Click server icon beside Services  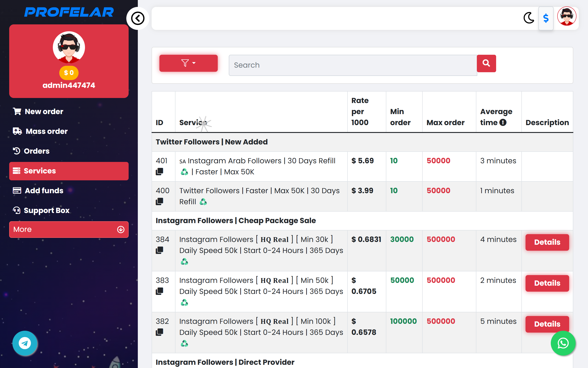click(17, 171)
